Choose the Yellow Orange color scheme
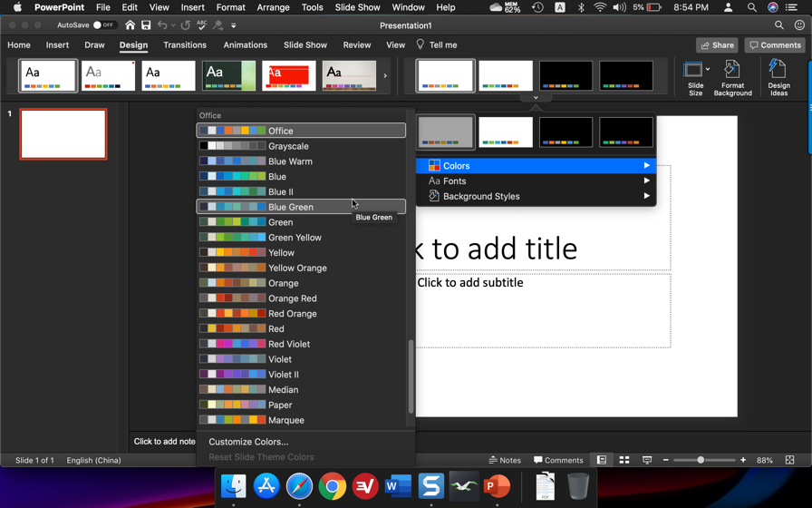The width and height of the screenshot is (812, 508). point(301,268)
